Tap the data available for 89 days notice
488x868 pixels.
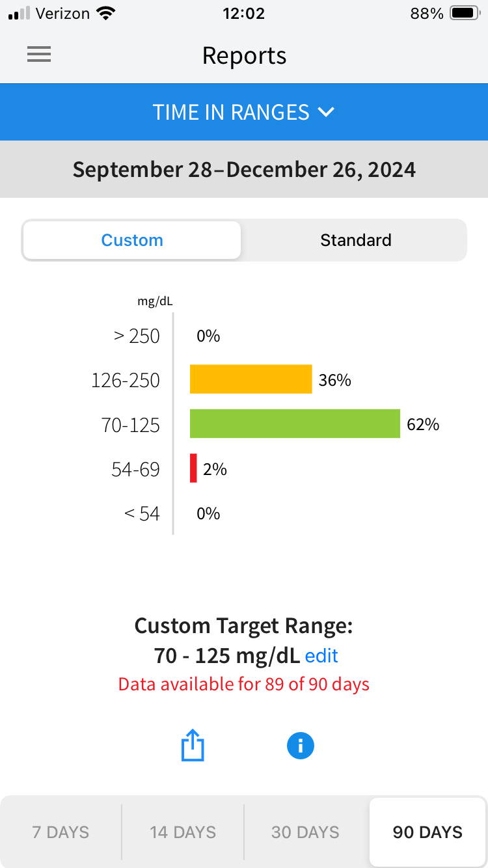pos(244,685)
